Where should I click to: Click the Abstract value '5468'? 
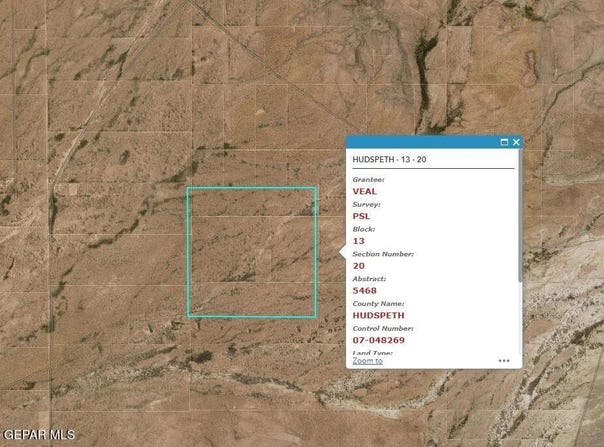pyautogui.click(x=364, y=291)
